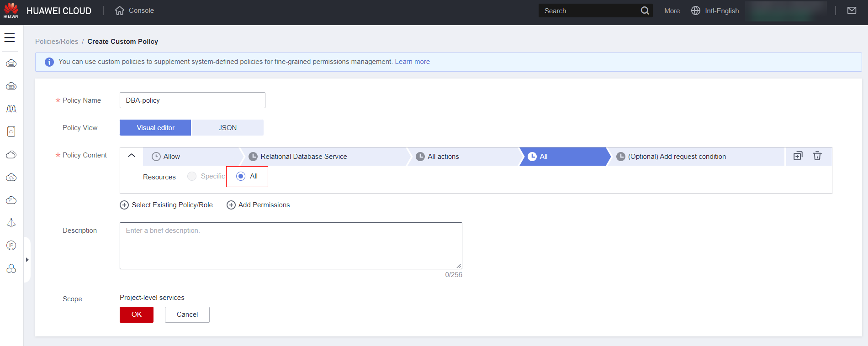Open the Learn more link
The image size is (868, 346).
pyautogui.click(x=412, y=62)
